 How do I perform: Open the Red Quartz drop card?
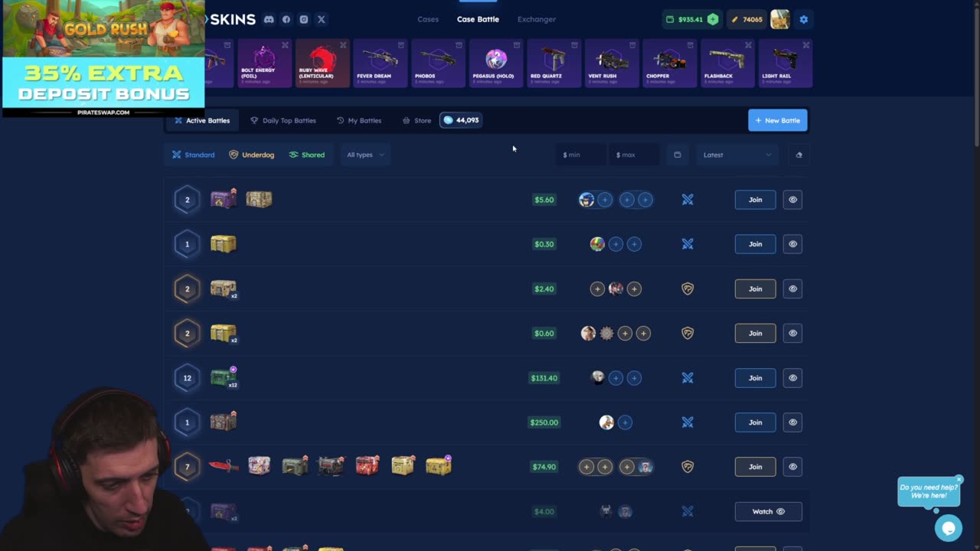(554, 64)
